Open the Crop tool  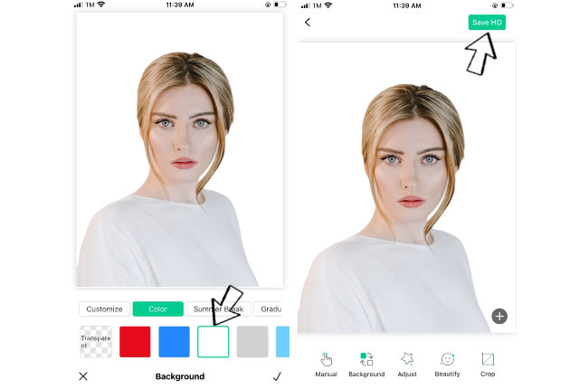[x=488, y=365]
